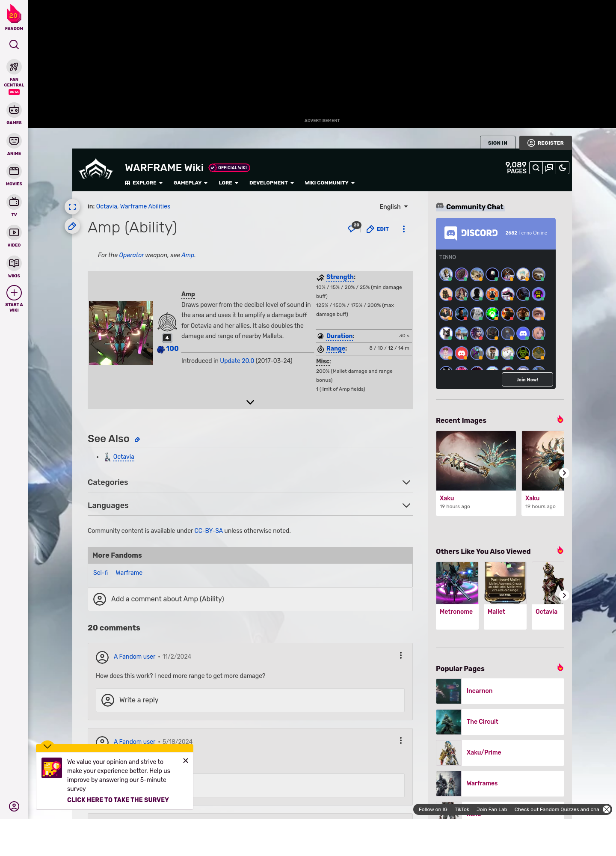616x856 pixels.
Task: Open the Strength stat link
Action: click(x=340, y=277)
